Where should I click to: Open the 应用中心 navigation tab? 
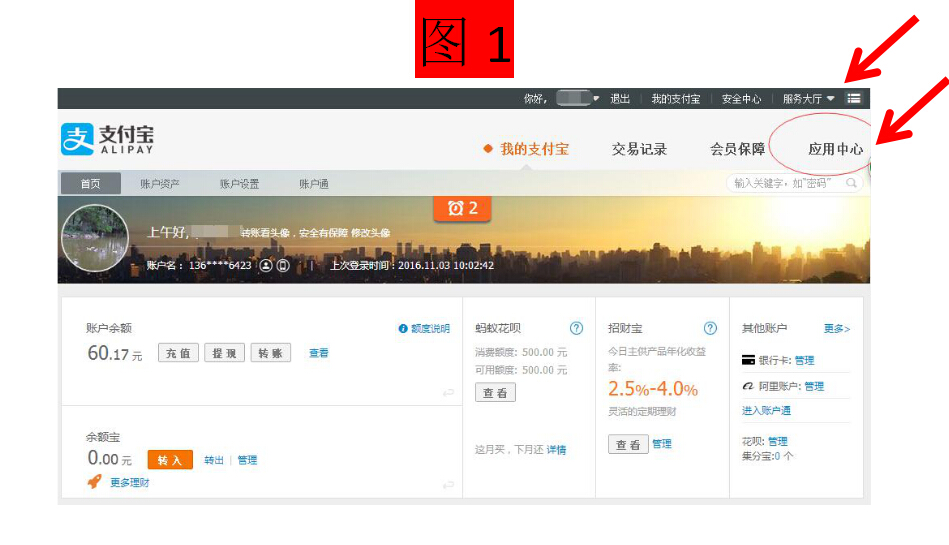(x=836, y=149)
